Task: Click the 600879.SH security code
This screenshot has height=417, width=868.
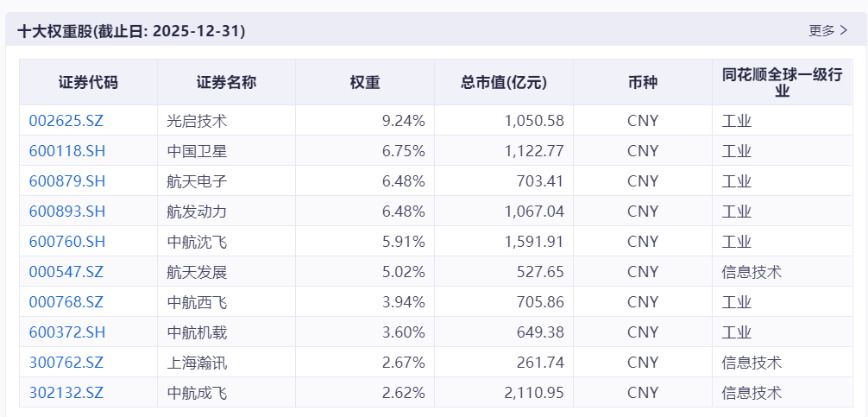Action: tap(66, 181)
